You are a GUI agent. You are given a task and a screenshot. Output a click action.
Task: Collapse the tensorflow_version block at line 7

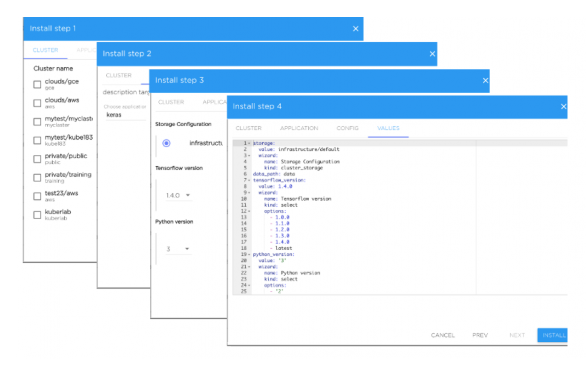(249, 180)
